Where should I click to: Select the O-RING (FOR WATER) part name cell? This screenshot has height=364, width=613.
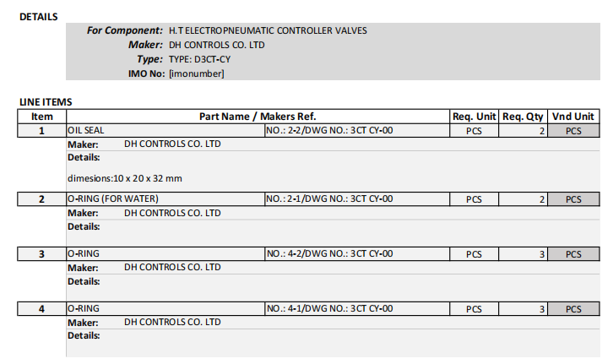point(165,199)
